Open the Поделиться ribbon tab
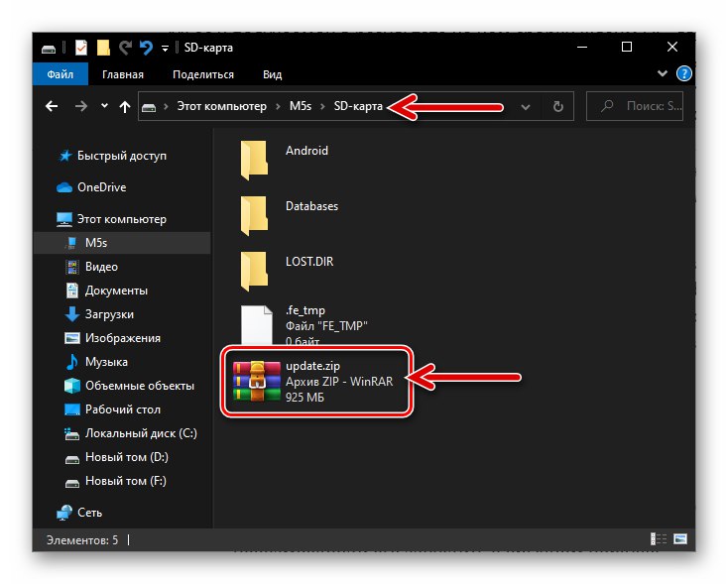 203,74
